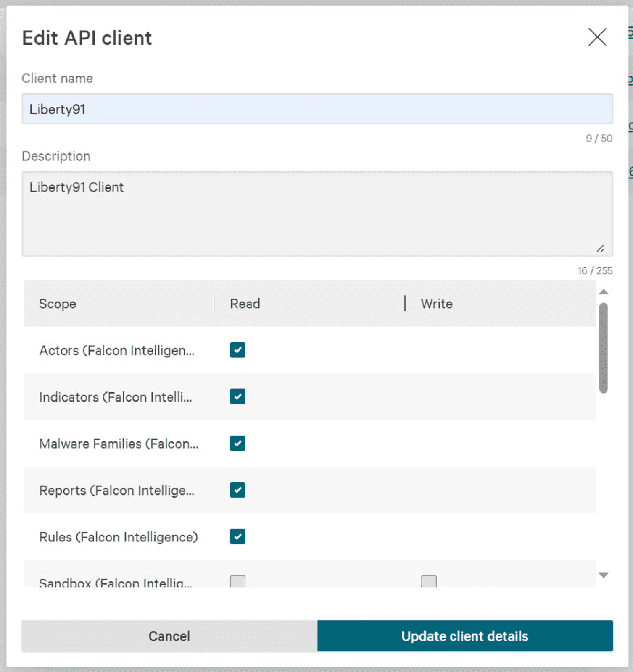Uncheck Read for Indicators (Falcon Intelligence)
633x672 pixels.
tap(237, 396)
